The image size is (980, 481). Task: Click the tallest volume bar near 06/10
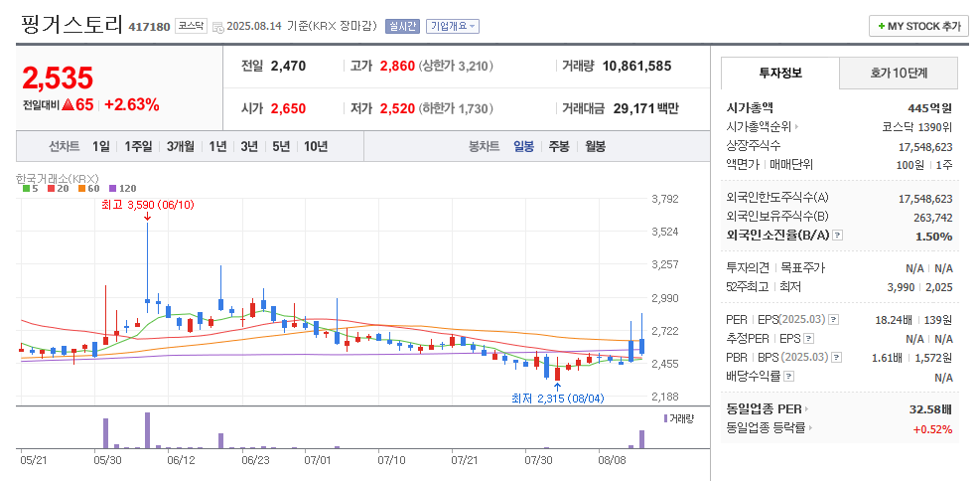coord(148,430)
